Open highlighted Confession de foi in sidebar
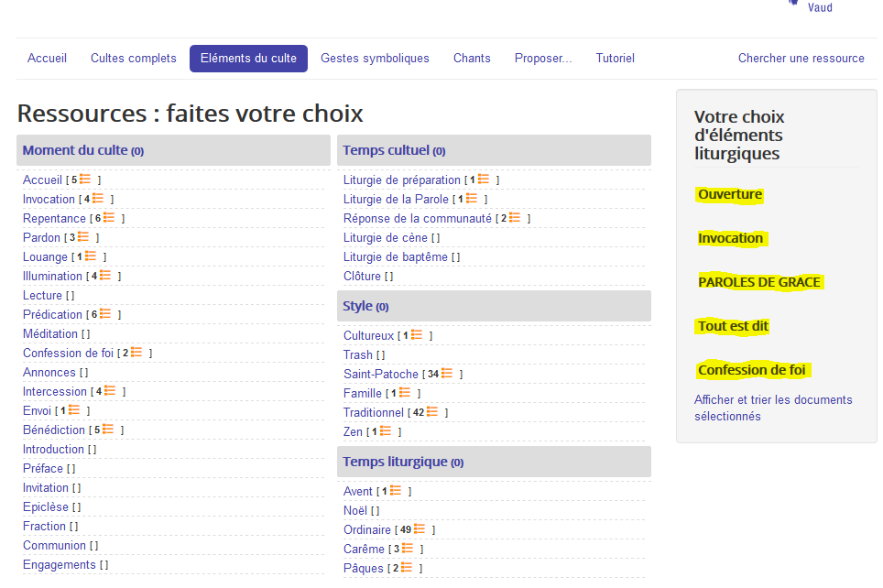 [752, 370]
